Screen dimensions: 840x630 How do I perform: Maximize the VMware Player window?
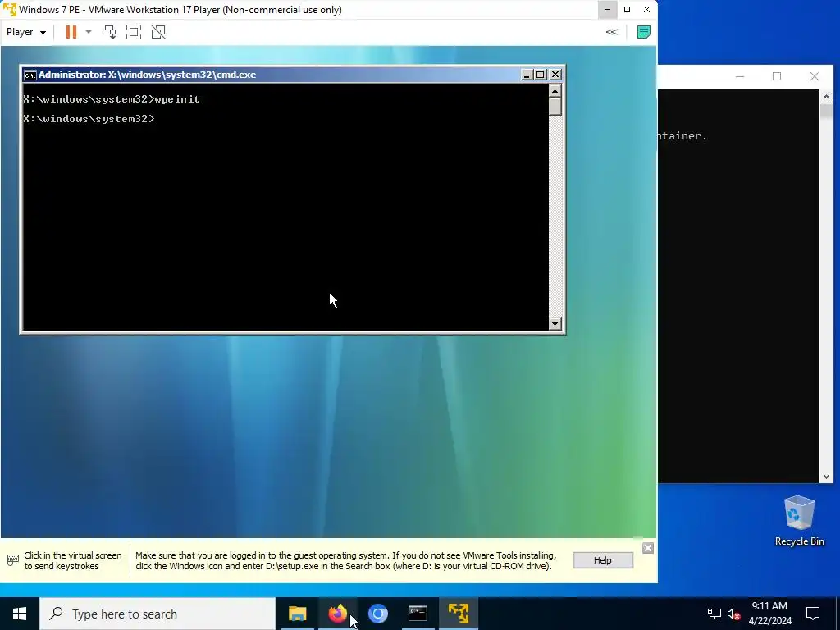[627, 10]
